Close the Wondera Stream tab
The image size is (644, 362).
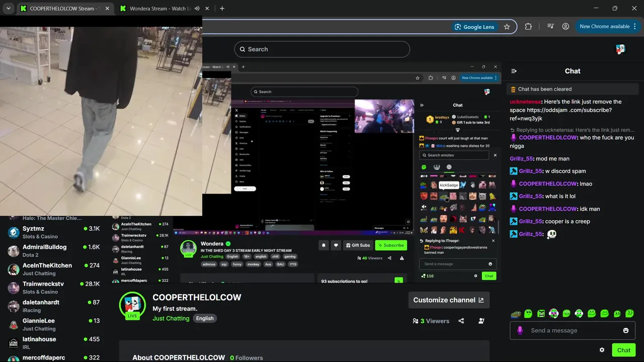point(207,9)
